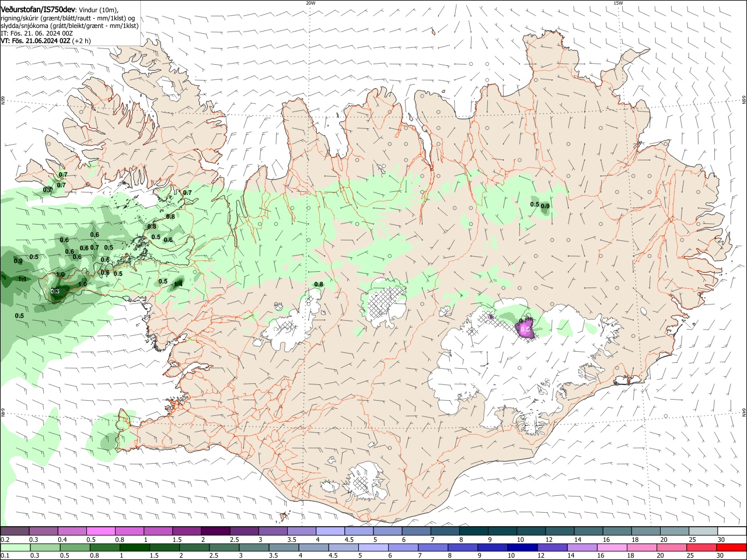747x560 pixels.
Task: Pick the upper legend swatch between 4 and 4.5
Action: coord(330,531)
